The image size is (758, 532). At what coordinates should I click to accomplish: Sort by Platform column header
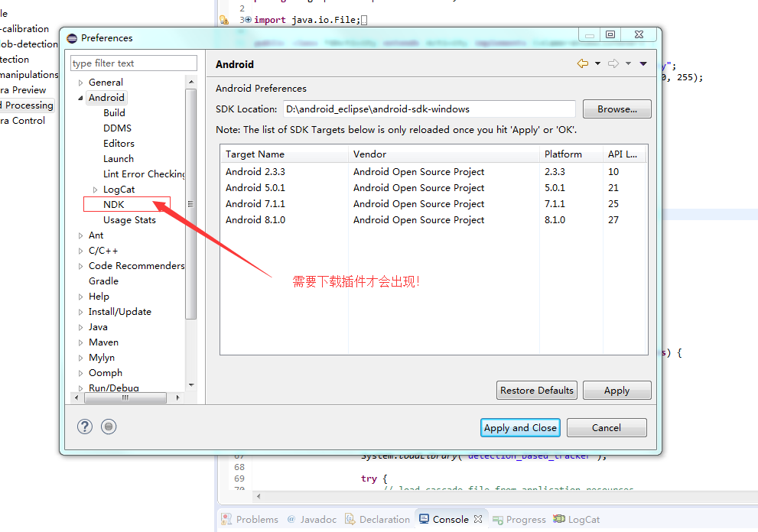[x=571, y=154]
